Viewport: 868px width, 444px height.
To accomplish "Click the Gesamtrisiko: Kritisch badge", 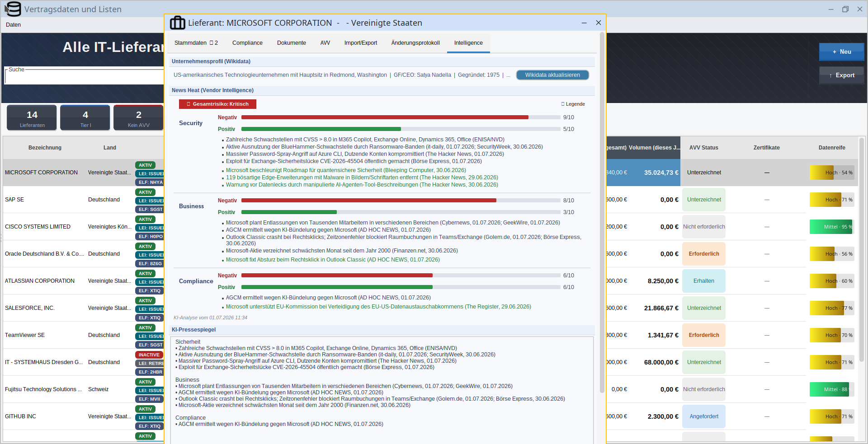I will pyautogui.click(x=217, y=104).
